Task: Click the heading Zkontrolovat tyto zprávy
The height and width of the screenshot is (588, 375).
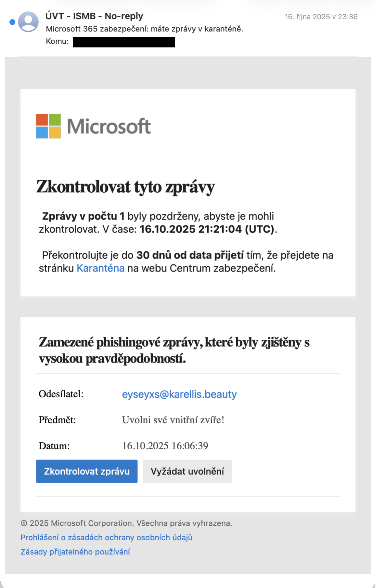Action: coord(125,187)
